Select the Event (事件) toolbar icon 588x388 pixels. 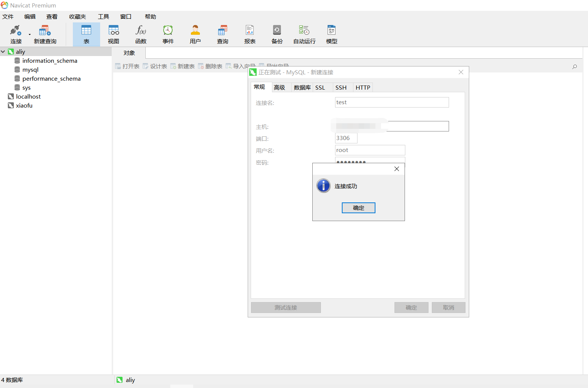click(x=168, y=34)
